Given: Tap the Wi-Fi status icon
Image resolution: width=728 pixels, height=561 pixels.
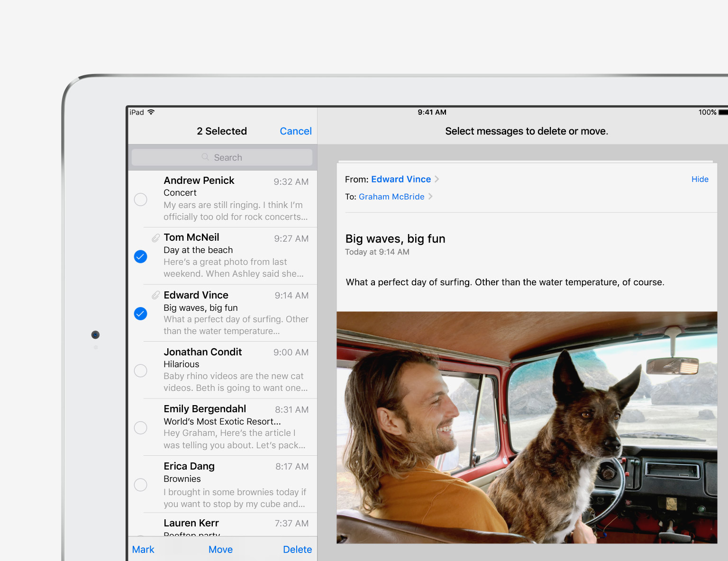Looking at the screenshot, I should pos(151,112).
